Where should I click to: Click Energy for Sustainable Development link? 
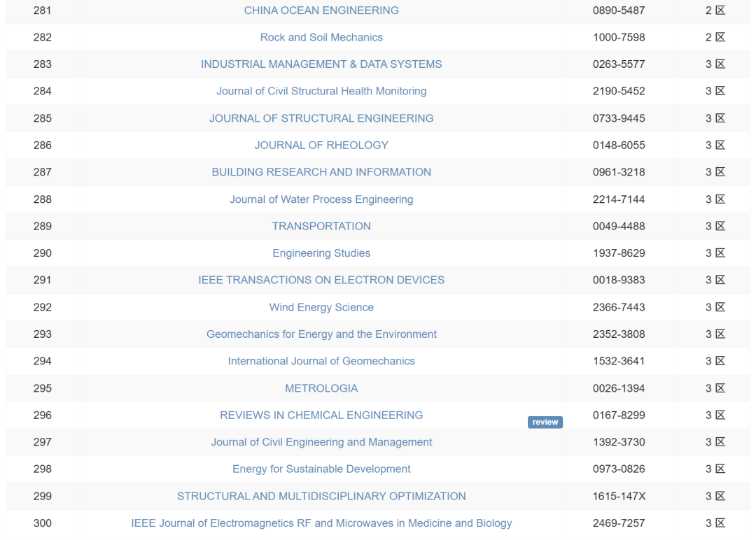point(321,469)
